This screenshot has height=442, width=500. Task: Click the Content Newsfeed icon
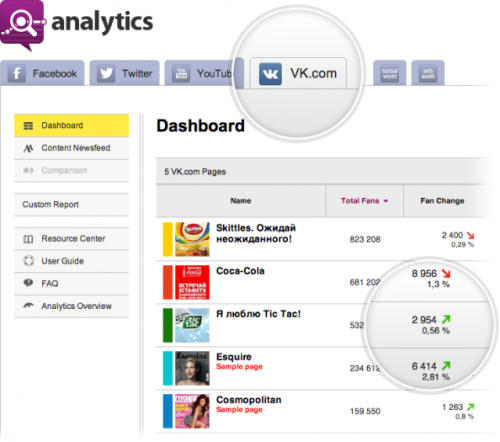click(28, 148)
